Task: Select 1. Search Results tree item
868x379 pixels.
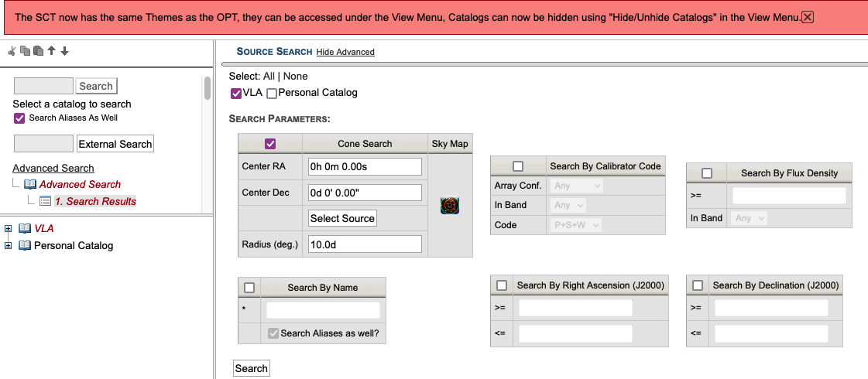Action: tap(95, 201)
